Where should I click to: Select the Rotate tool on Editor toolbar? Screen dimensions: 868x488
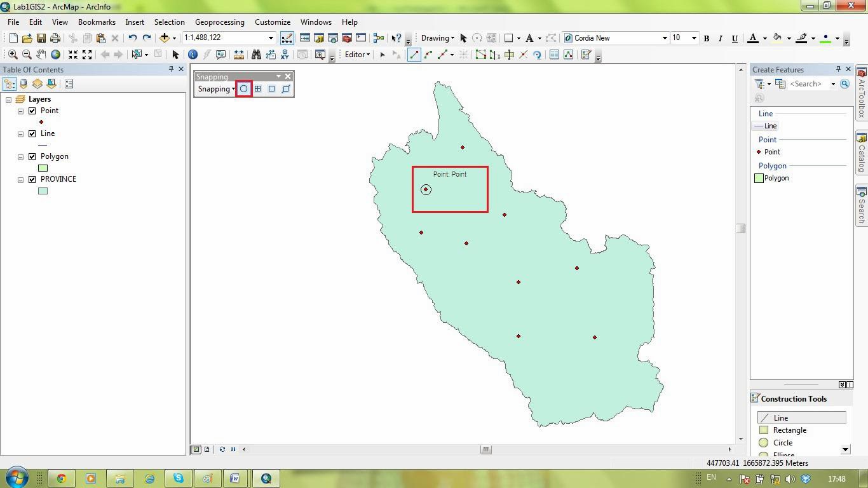537,55
